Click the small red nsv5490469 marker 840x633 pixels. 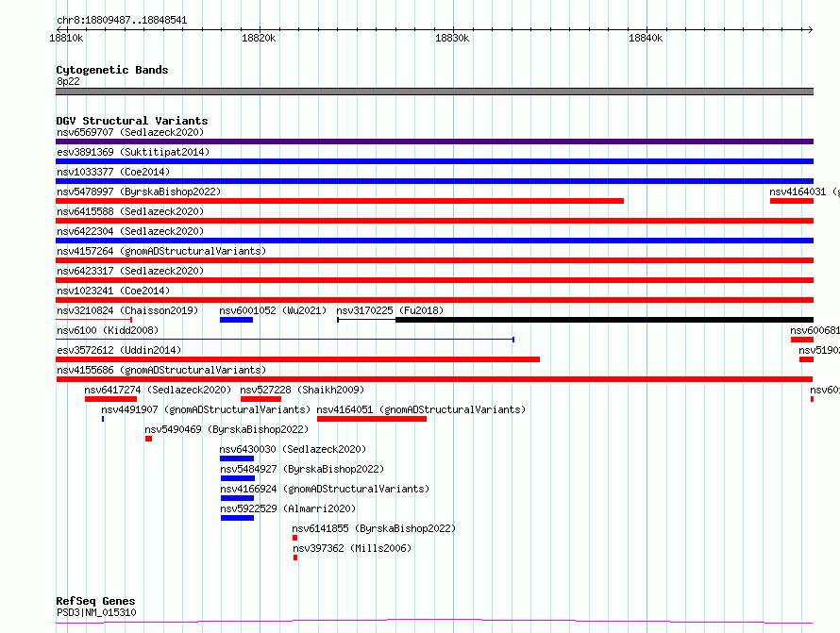pos(148,439)
